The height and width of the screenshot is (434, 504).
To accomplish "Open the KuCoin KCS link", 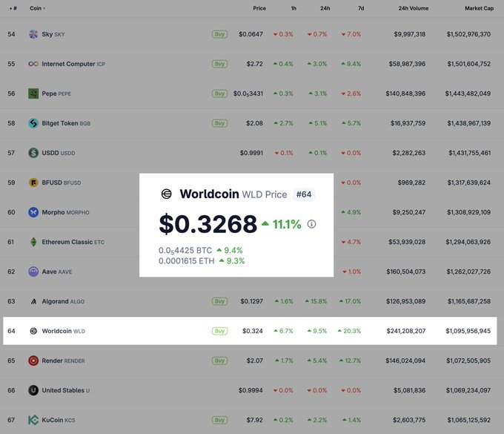I will 59,420.
